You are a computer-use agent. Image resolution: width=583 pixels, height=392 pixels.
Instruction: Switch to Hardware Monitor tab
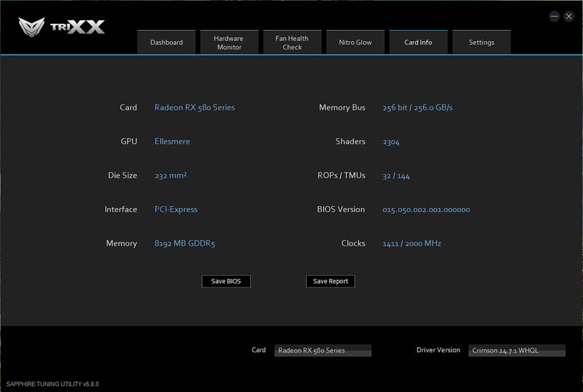229,42
